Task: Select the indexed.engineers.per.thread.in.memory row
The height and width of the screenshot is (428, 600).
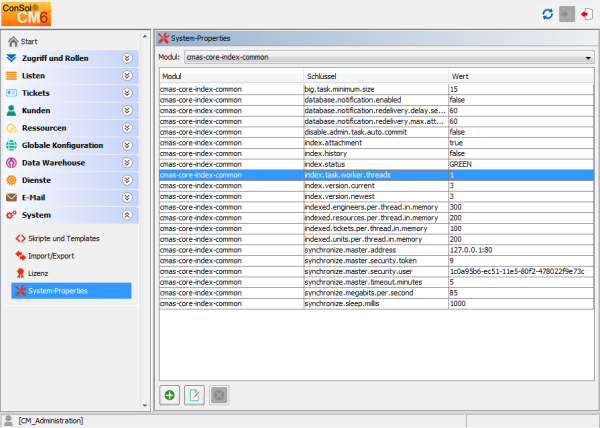Action: tap(377, 207)
